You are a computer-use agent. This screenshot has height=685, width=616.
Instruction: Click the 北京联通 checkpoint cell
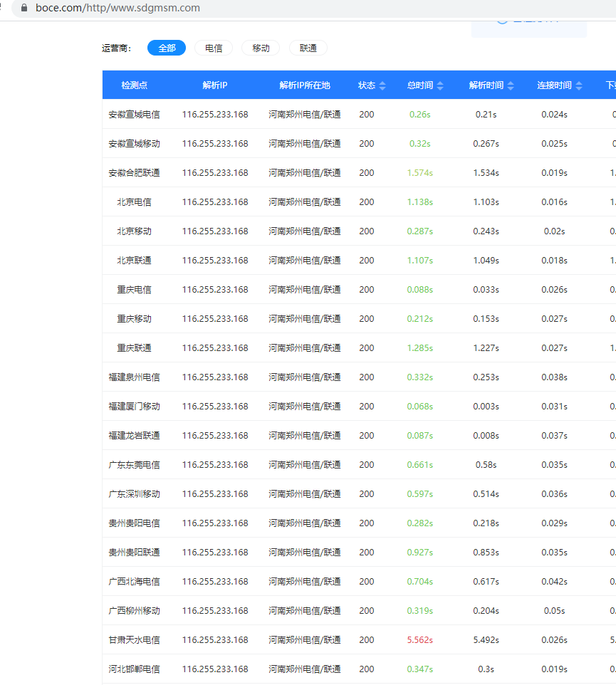[x=134, y=261]
